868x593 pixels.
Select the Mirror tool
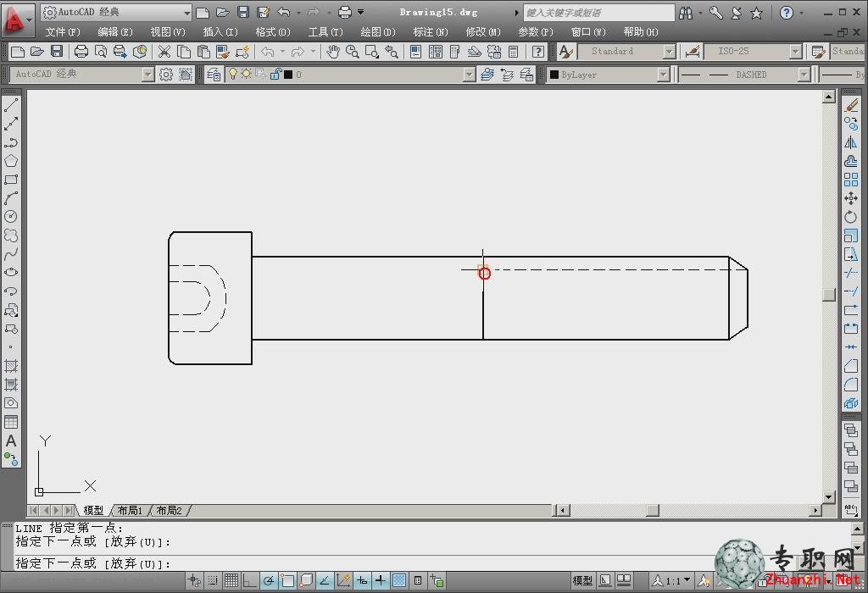click(x=851, y=142)
